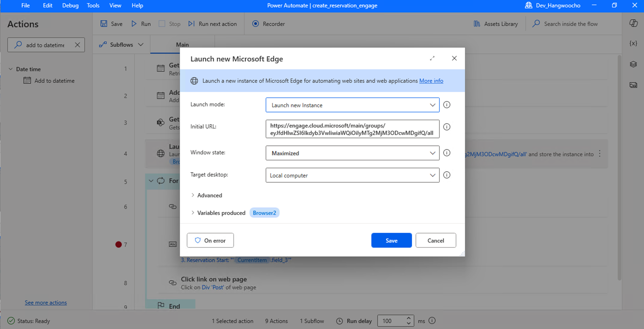
Task: Click the Run delay clock icon
Action: point(339,321)
